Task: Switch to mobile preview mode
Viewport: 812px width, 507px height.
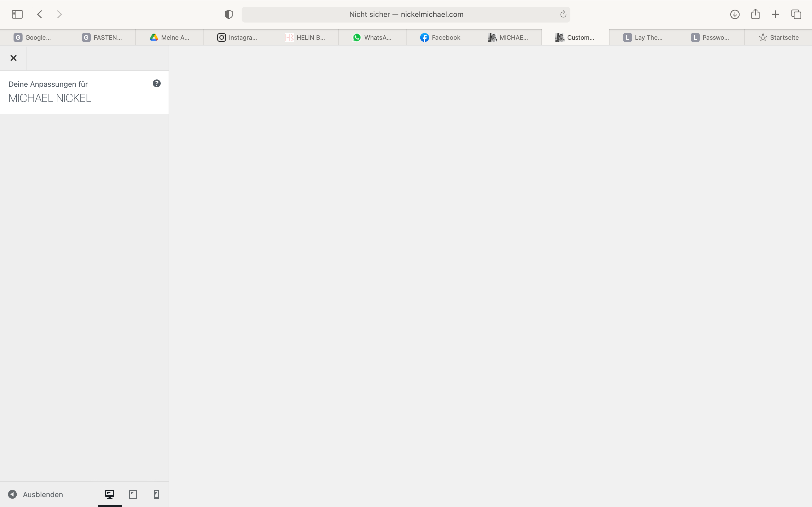Action: click(x=156, y=494)
